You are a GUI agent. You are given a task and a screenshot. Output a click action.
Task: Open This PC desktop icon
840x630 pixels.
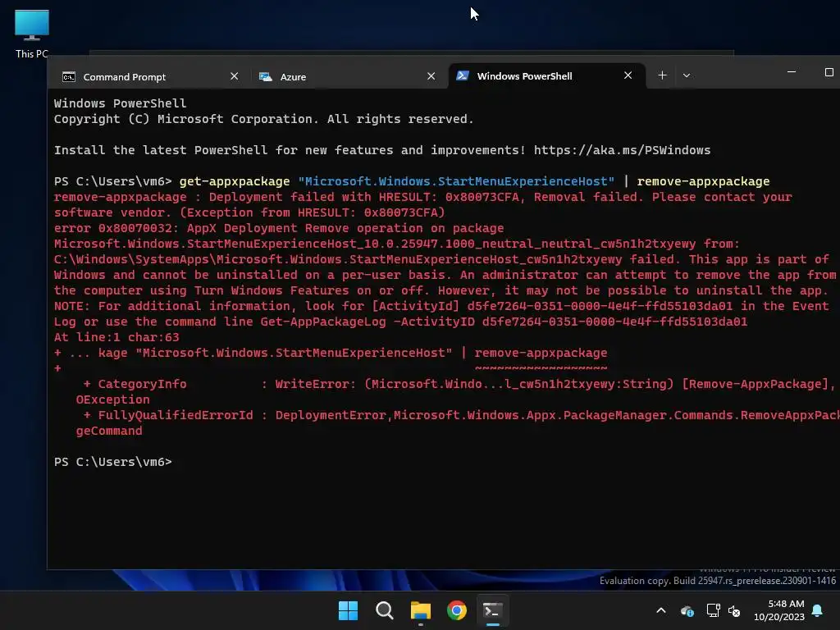32,33
